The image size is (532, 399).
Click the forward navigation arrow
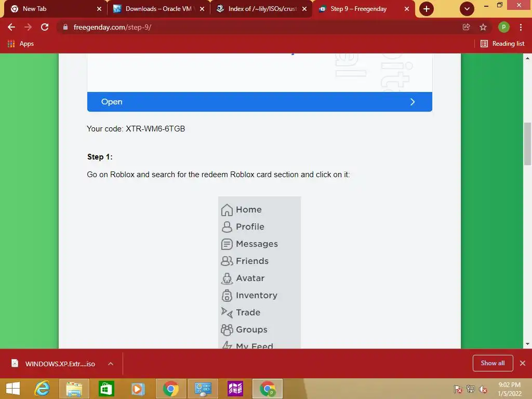click(x=28, y=27)
